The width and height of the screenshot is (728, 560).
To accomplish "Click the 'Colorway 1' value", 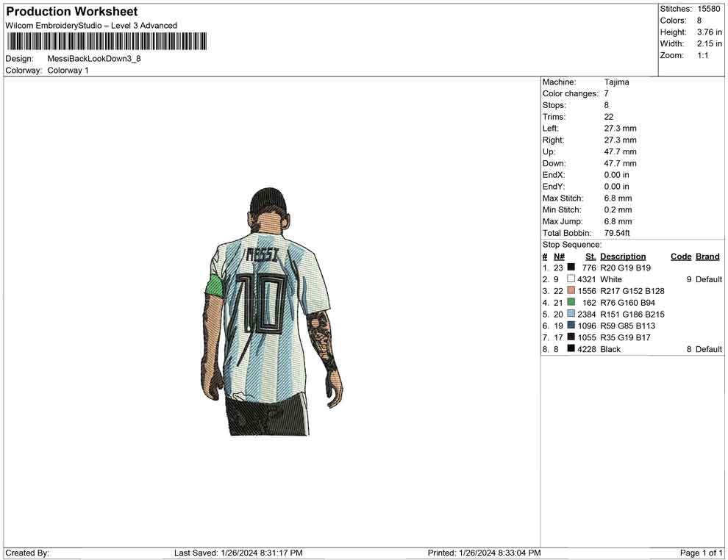I will [x=68, y=70].
